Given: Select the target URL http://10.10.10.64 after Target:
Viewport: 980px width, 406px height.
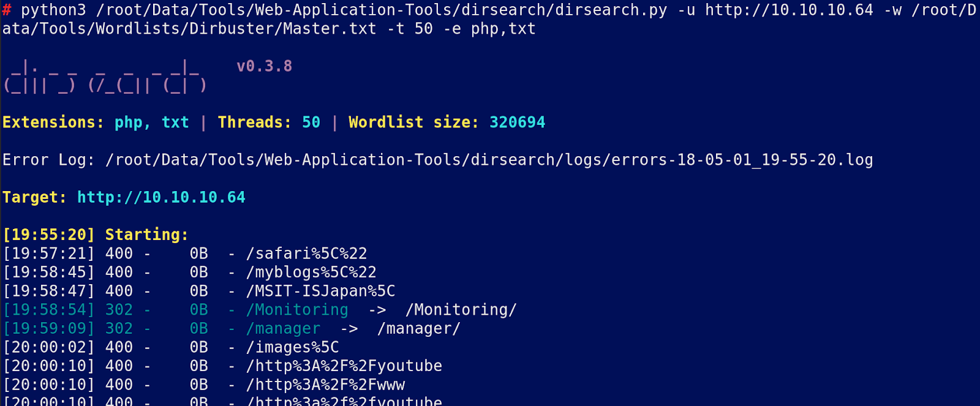Looking at the screenshot, I should pyautogui.click(x=161, y=197).
